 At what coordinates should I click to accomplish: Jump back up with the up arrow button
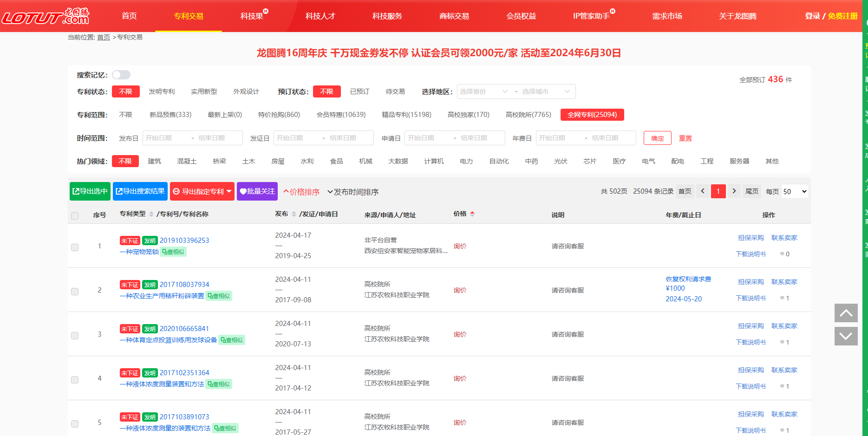click(846, 313)
